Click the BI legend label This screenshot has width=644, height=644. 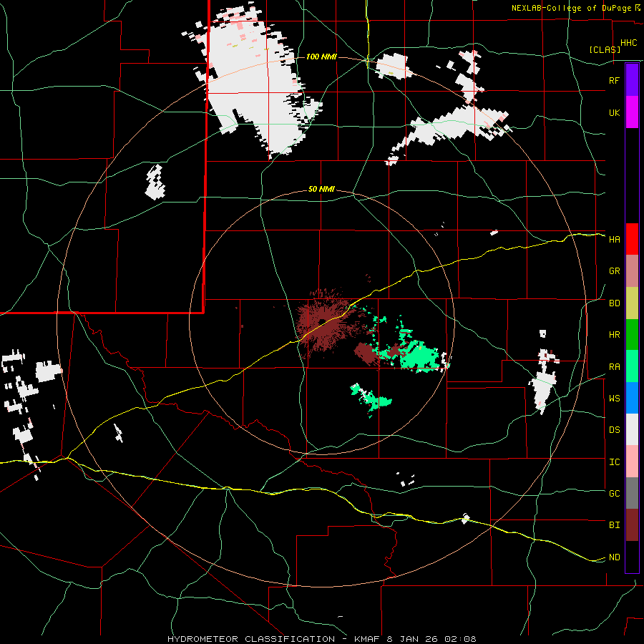[x=614, y=525]
